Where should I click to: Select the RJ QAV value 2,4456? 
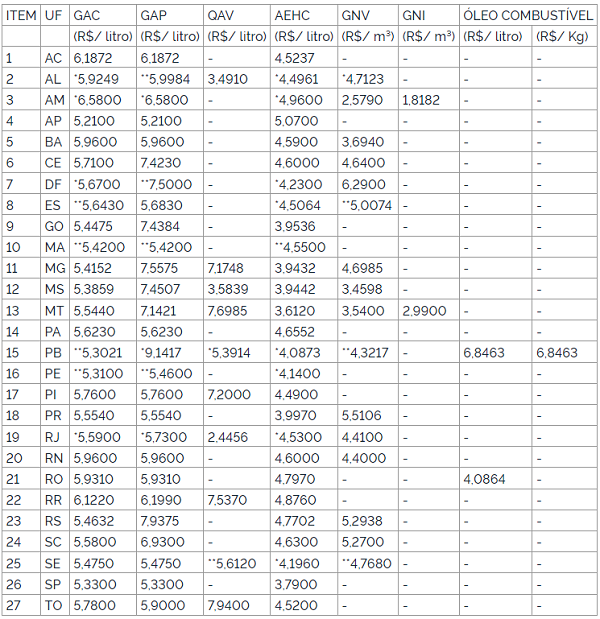pyautogui.click(x=227, y=437)
